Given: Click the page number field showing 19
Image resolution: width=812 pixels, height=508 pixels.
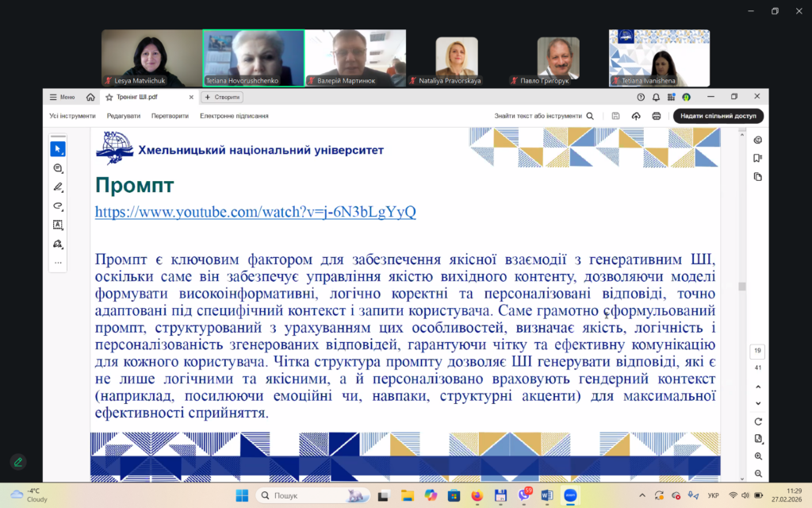Looking at the screenshot, I should [x=758, y=351].
